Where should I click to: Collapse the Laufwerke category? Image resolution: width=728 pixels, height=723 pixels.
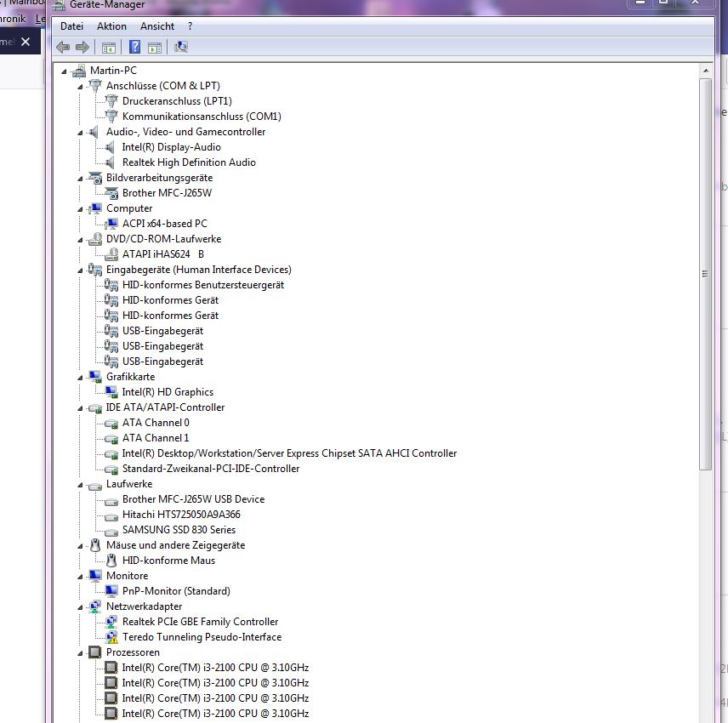(80, 485)
